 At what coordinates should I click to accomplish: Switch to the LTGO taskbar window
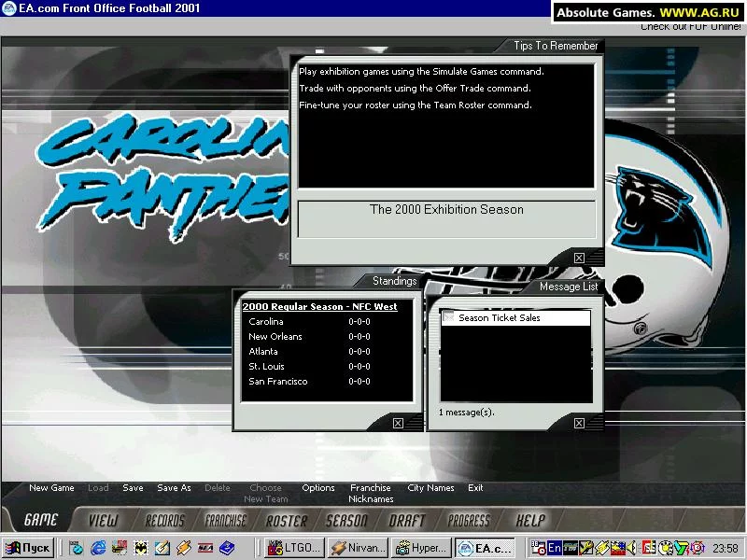[x=294, y=548]
